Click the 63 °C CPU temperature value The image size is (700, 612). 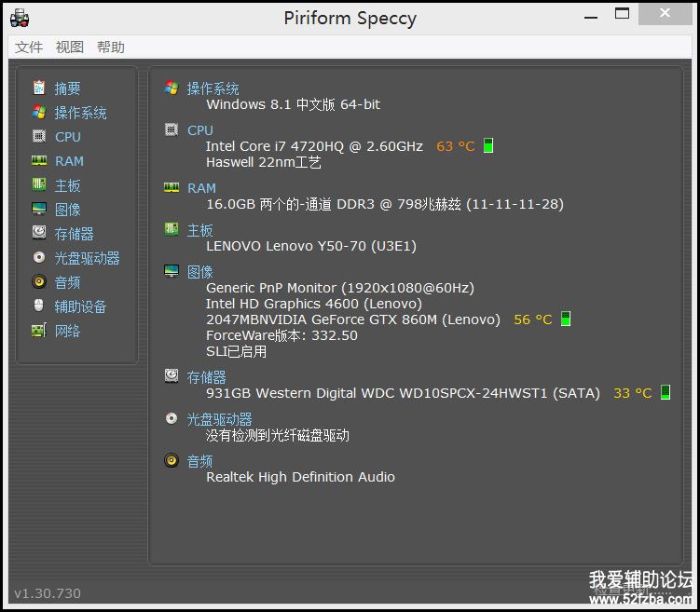coord(456,146)
